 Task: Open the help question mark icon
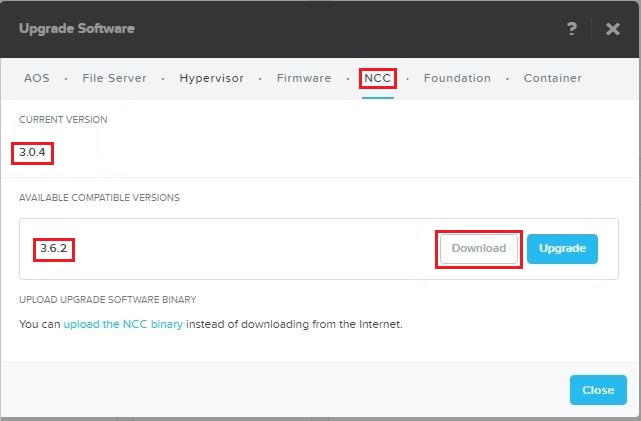coord(572,29)
